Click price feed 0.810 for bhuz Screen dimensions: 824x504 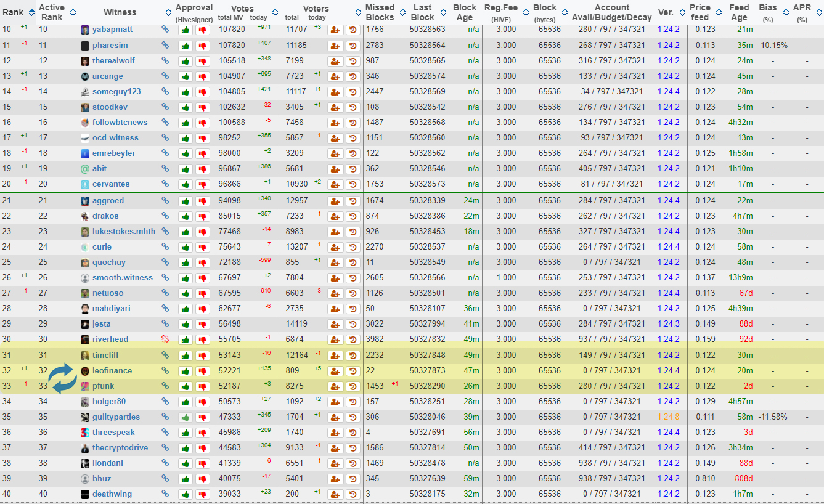pos(705,479)
